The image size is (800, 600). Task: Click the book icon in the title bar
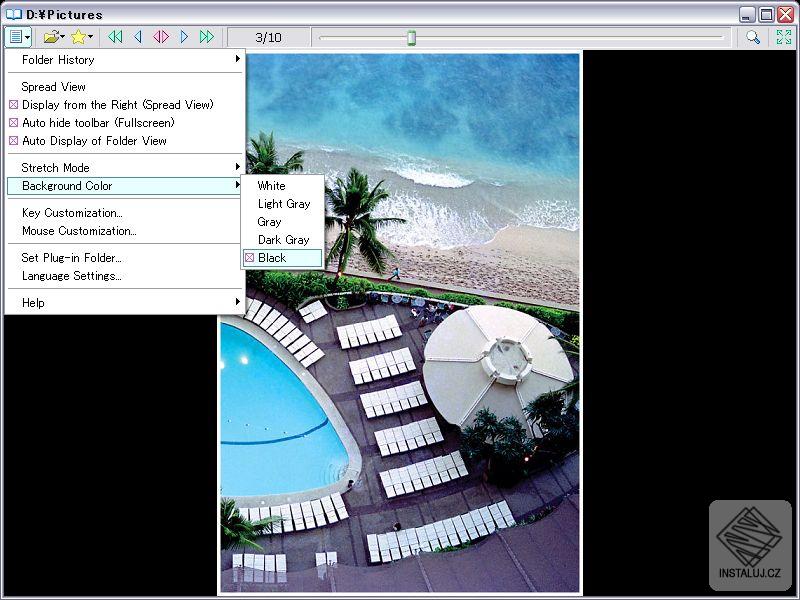pyautogui.click(x=14, y=14)
